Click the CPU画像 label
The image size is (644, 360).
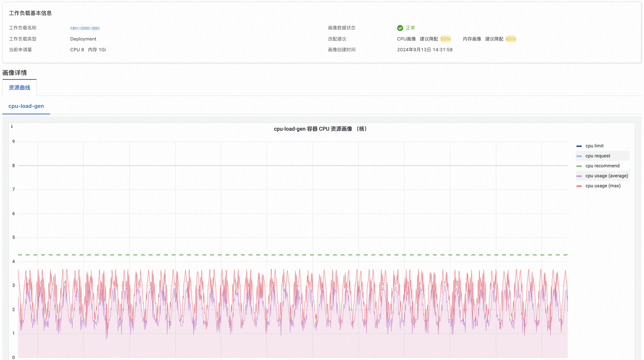tap(406, 39)
